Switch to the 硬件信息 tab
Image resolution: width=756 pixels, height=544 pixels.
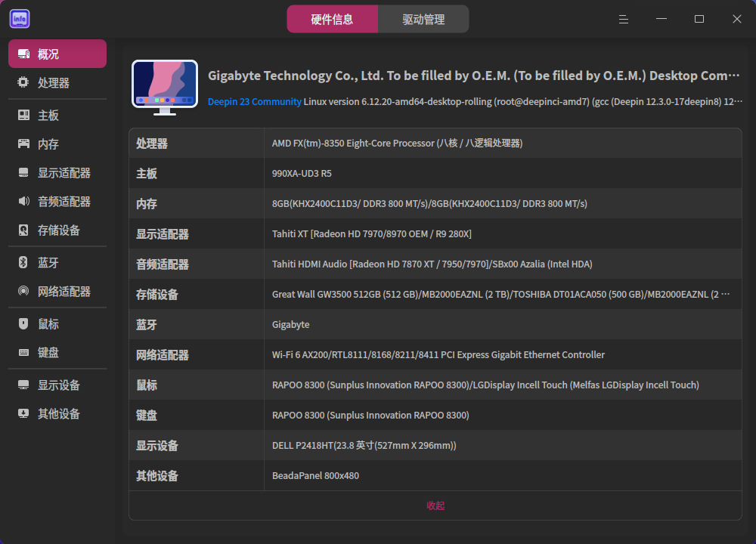pos(332,19)
